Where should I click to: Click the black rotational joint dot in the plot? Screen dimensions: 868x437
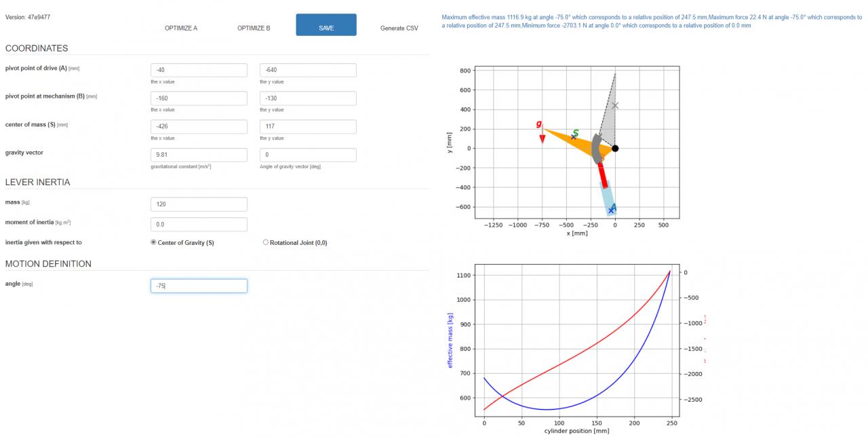pos(615,148)
